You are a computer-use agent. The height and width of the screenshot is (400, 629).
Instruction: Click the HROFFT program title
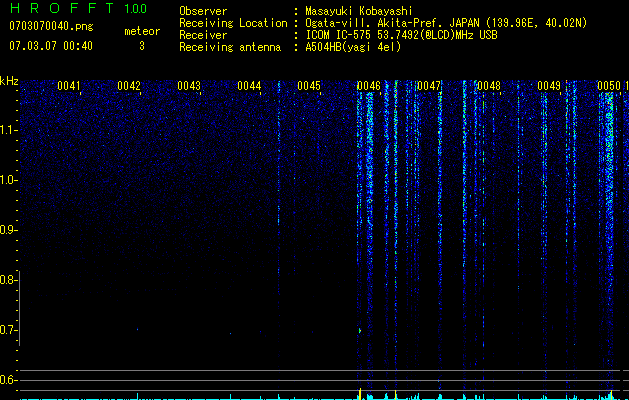[x=62, y=8]
